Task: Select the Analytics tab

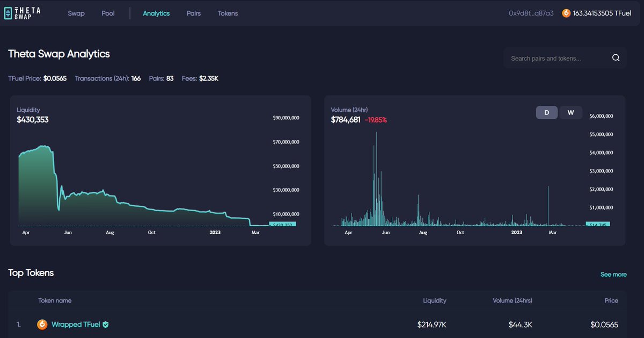Action: point(156,13)
